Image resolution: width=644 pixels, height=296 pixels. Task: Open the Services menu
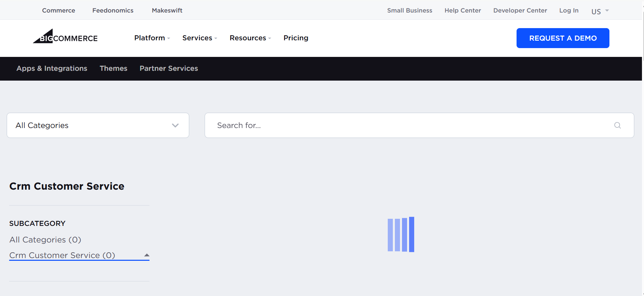tap(200, 38)
